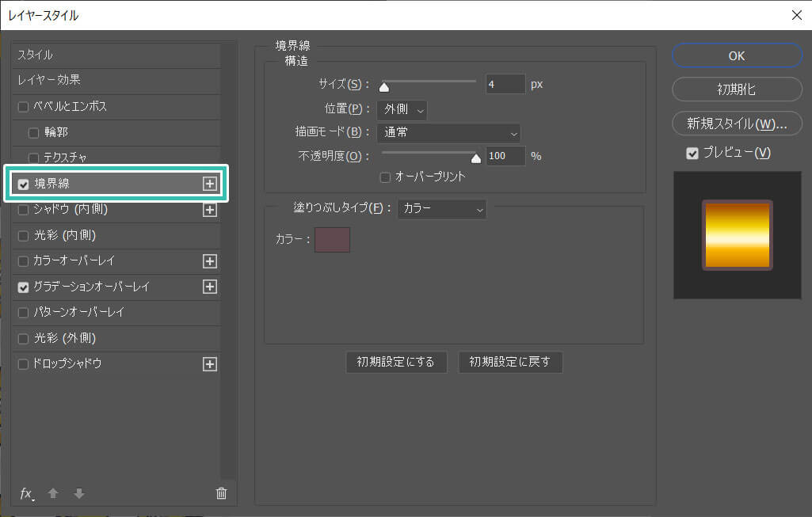This screenshot has width=812, height=517.
Task: Open the 位置 dropdown set to 外側
Action: tap(402, 110)
